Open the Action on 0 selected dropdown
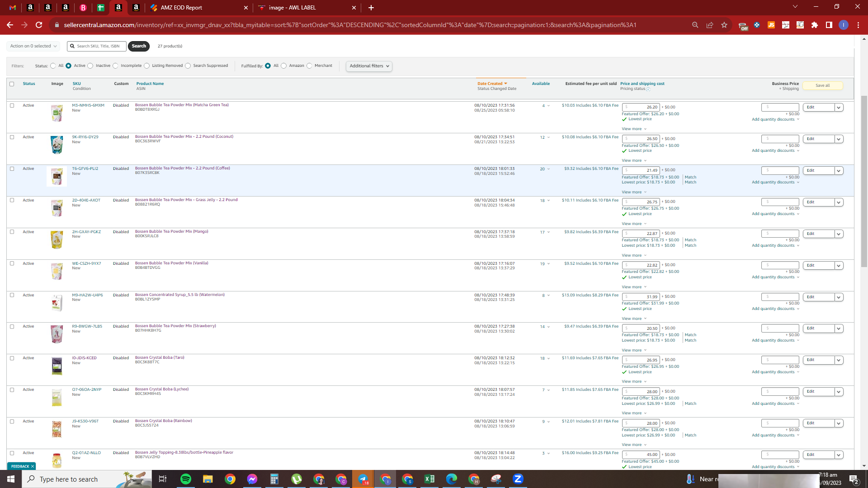 pyautogui.click(x=33, y=46)
